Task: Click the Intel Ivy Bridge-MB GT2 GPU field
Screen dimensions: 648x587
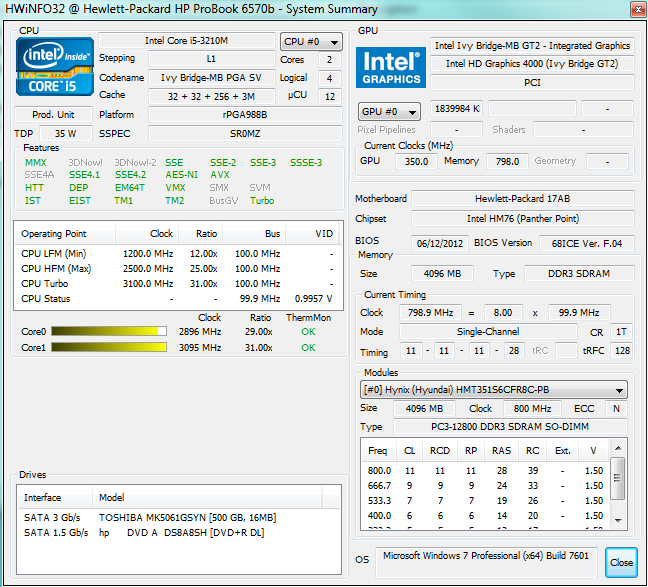Action: pos(532,45)
